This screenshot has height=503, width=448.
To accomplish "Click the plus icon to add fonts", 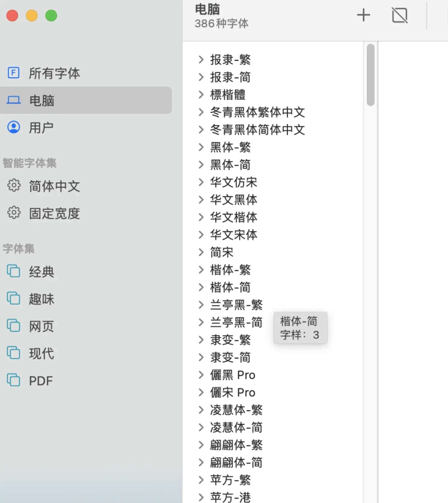I will coord(363,15).
